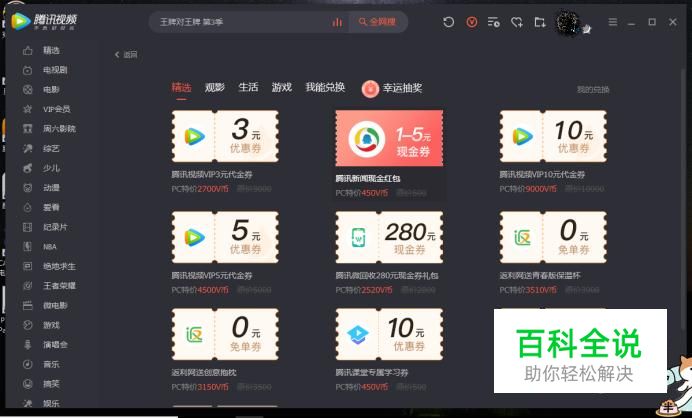Open the hamburger main menu icon

[613, 22]
